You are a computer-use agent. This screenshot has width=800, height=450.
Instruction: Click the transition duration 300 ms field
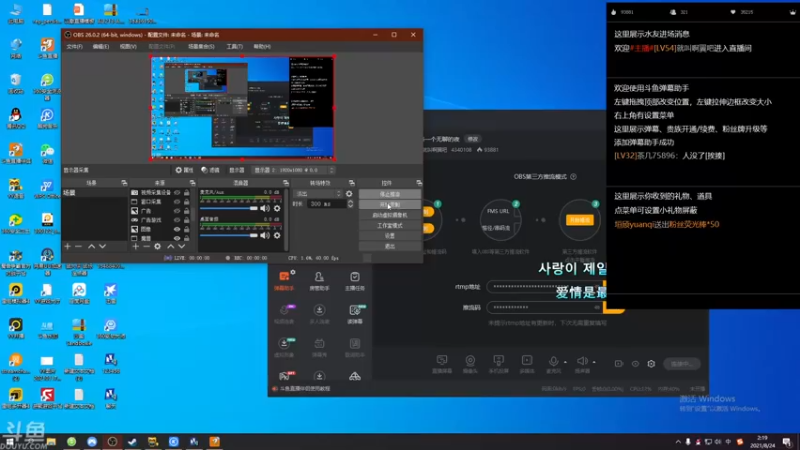click(327, 204)
